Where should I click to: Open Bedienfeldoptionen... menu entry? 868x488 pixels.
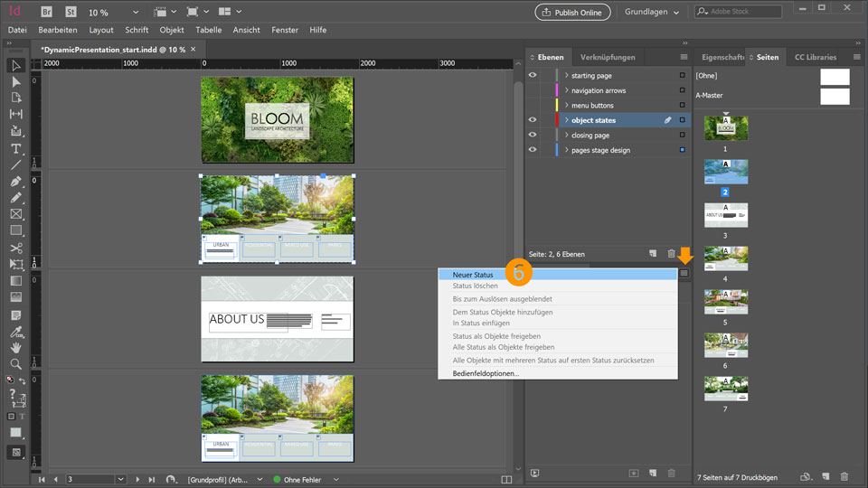pyautogui.click(x=486, y=373)
